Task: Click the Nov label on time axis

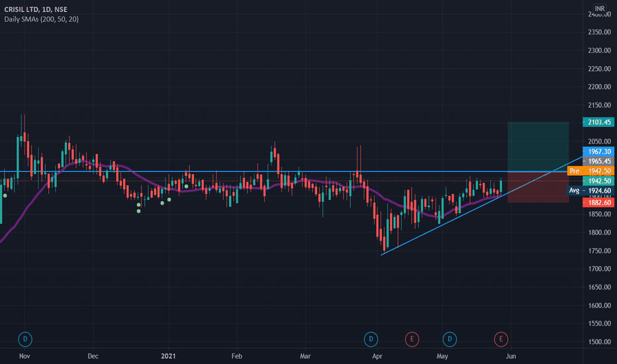Action: [x=24, y=356]
